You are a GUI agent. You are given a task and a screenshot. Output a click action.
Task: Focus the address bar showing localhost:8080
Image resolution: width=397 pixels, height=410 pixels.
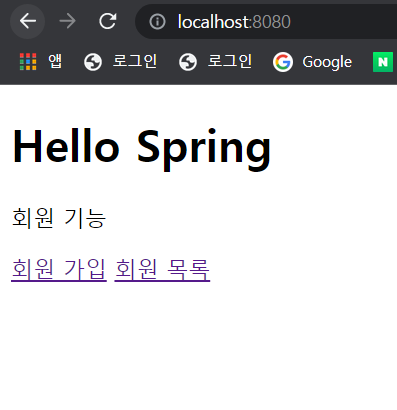pyautogui.click(x=266, y=22)
